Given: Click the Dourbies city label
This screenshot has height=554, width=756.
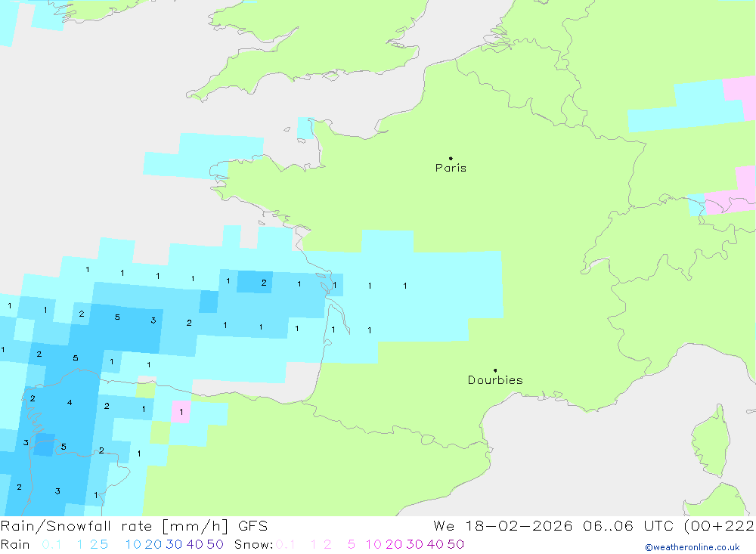Looking at the screenshot, I should point(495,380).
